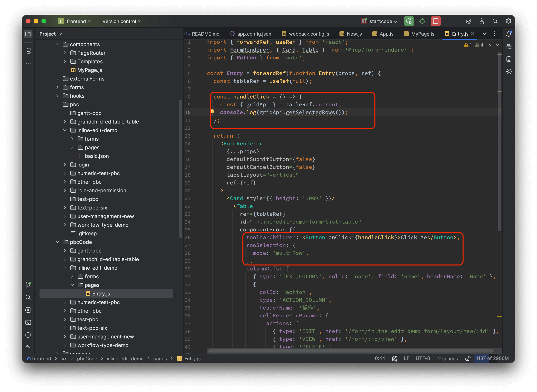Open the frontend project dropdown

click(75, 21)
